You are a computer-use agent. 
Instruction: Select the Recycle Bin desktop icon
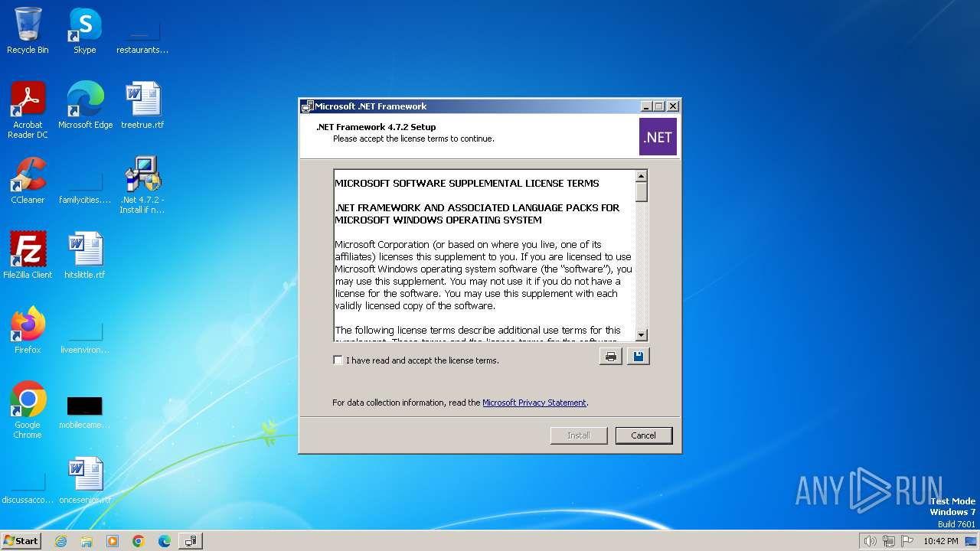tap(28, 31)
